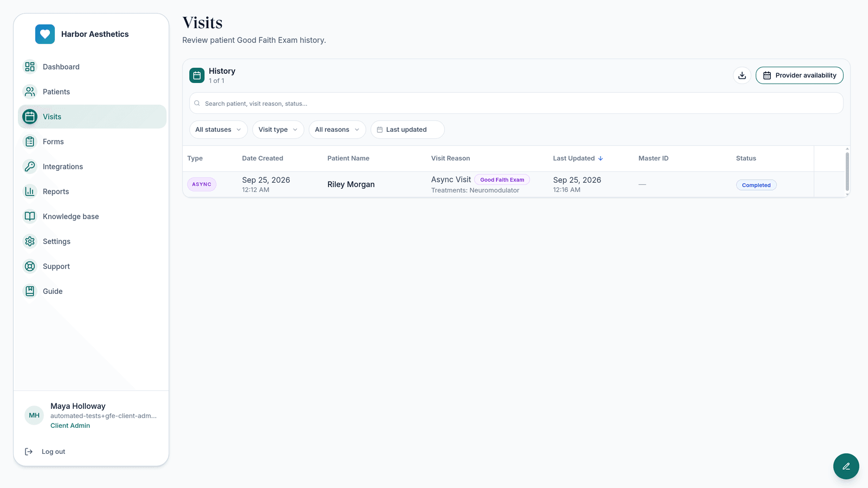Click the 1 of 1 count text
This screenshot has width=868, height=488.
216,81
